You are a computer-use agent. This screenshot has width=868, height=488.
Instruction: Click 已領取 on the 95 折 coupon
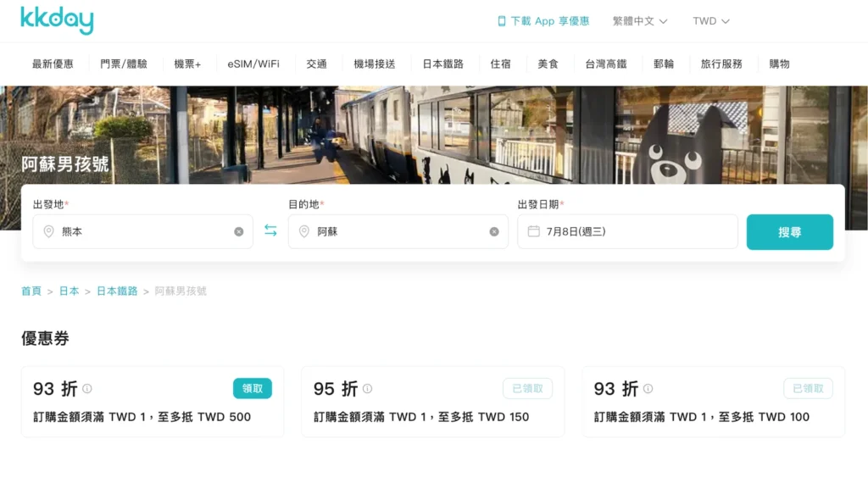coord(527,388)
